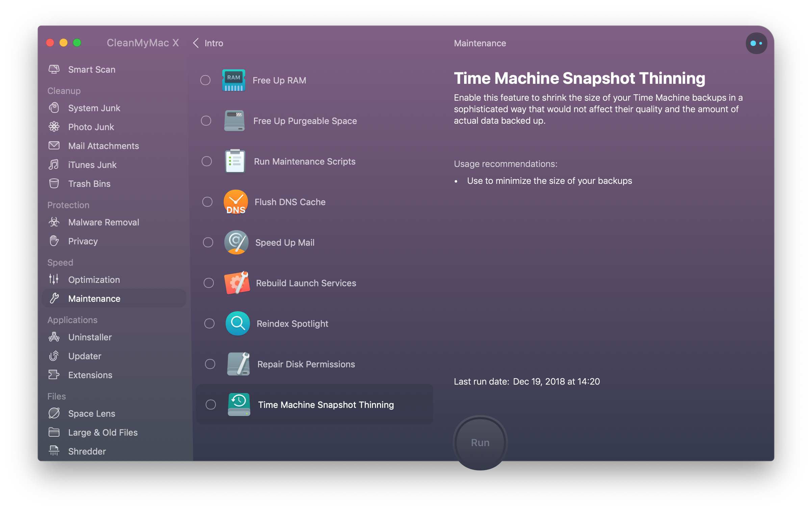
Task: Click the System Junk swirl icon
Action: [x=54, y=108]
